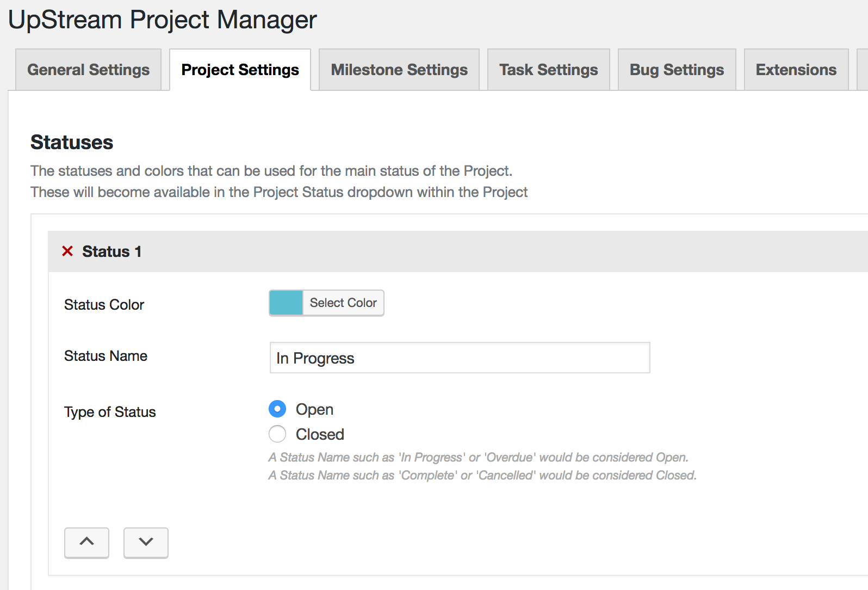Switch to the General Settings tab
The height and width of the screenshot is (590, 868).
(x=88, y=70)
